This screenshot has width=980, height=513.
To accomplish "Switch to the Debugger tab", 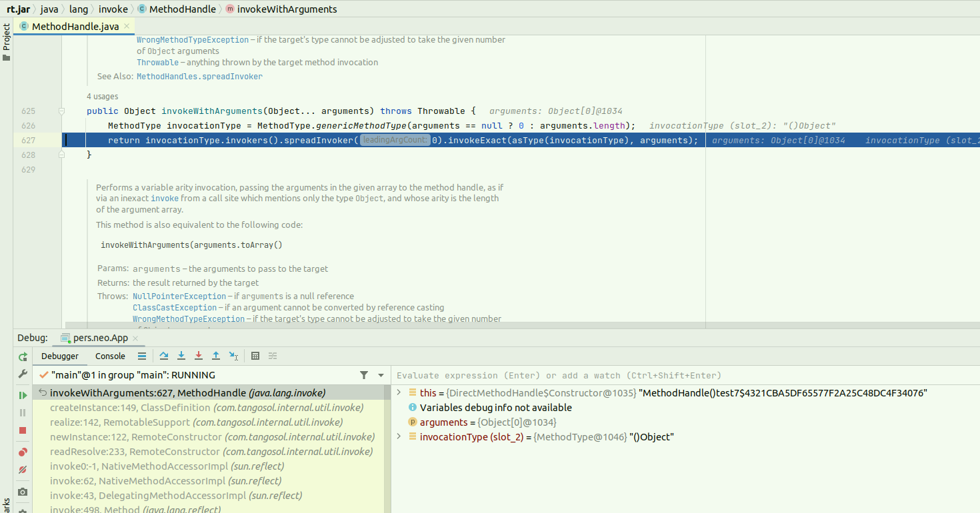I will (60, 356).
